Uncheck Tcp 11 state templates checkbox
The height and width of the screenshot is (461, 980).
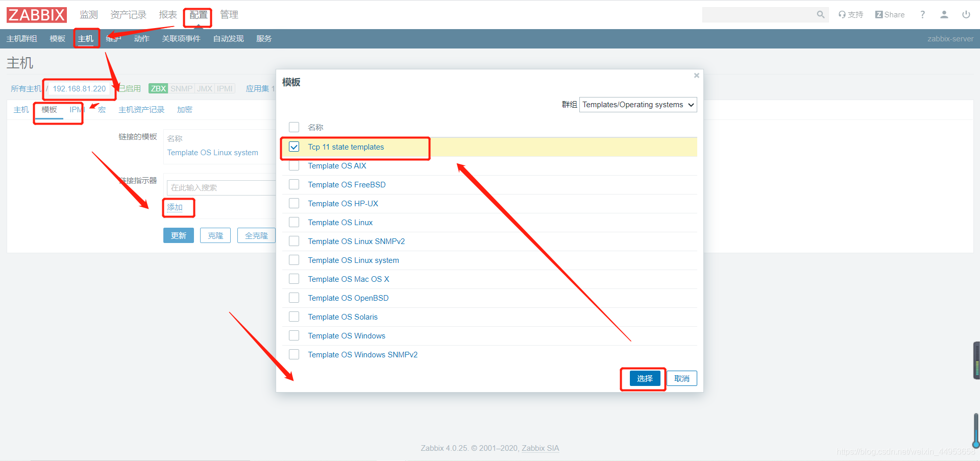coord(294,147)
